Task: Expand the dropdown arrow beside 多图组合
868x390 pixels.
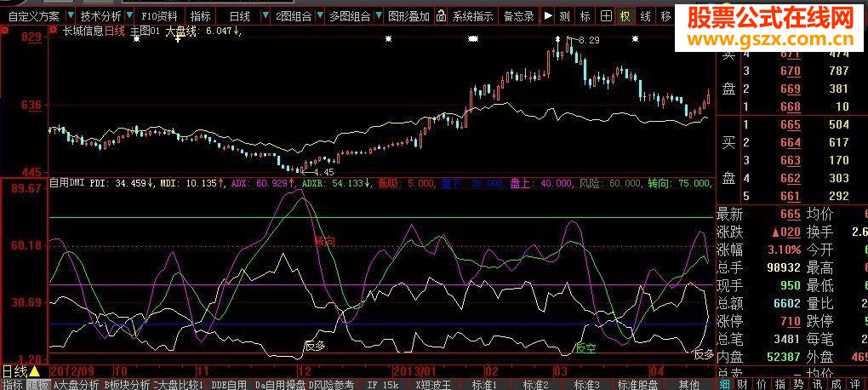Action: 379,15
